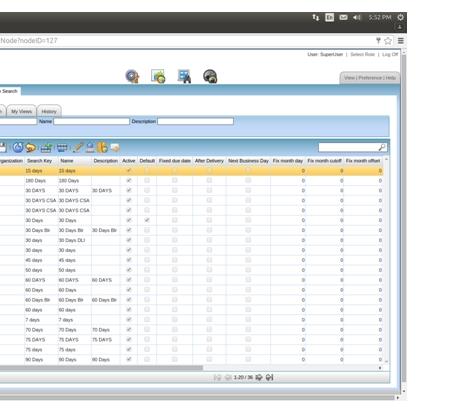Click the Select Role link

pos(363,54)
